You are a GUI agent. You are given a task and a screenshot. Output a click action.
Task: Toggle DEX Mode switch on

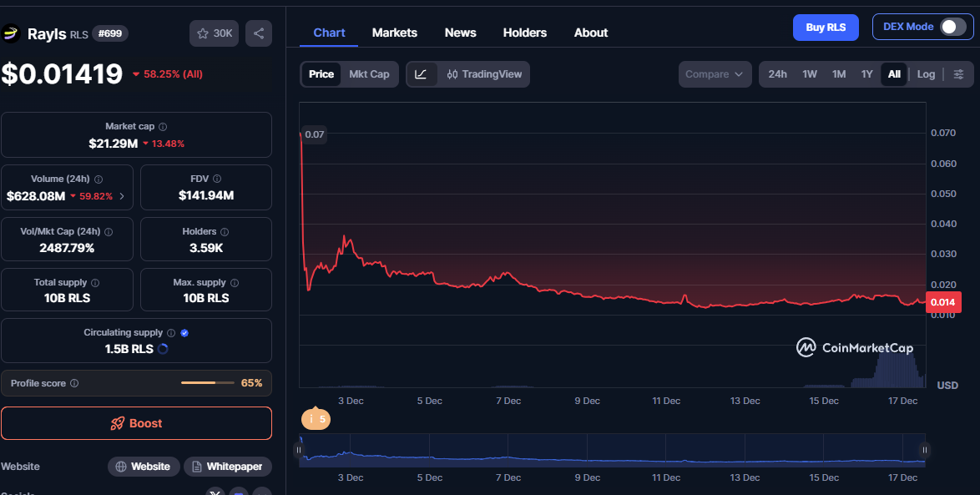[x=952, y=27]
